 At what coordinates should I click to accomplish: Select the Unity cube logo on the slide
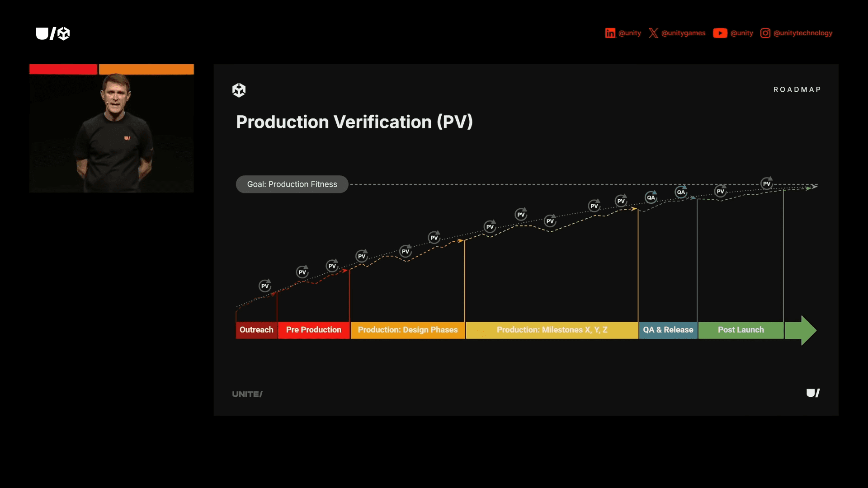pyautogui.click(x=239, y=90)
